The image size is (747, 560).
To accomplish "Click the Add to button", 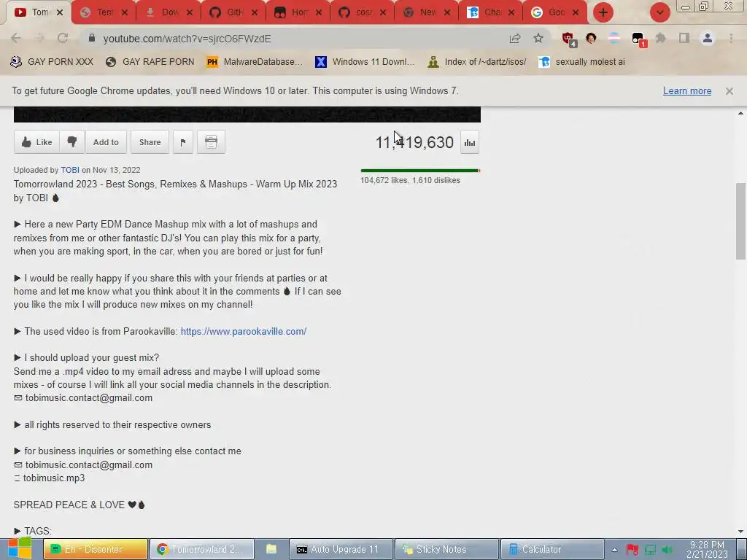I will coord(106,142).
